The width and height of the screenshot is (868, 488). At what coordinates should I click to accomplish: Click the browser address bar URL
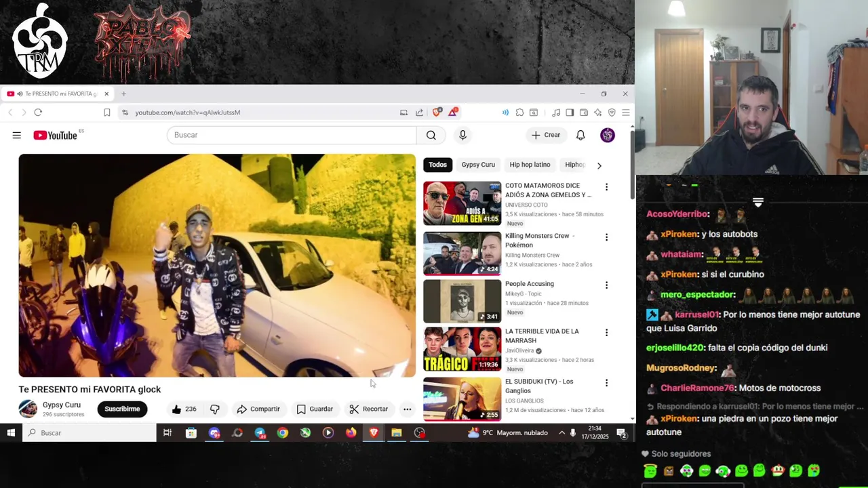[188, 113]
